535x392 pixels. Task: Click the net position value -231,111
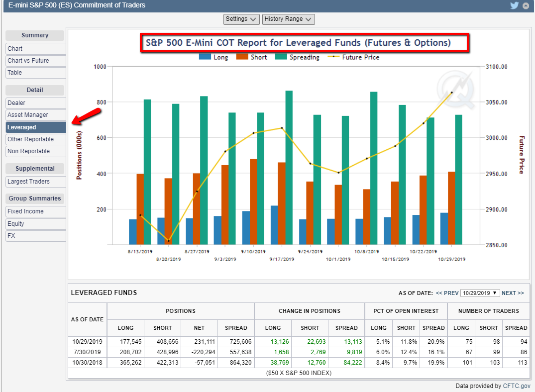204,341
